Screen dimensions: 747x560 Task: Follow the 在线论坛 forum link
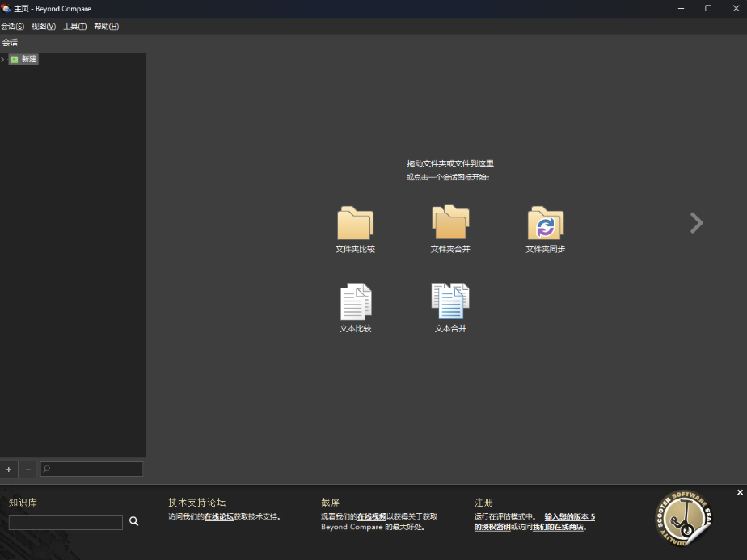pyautogui.click(x=218, y=516)
